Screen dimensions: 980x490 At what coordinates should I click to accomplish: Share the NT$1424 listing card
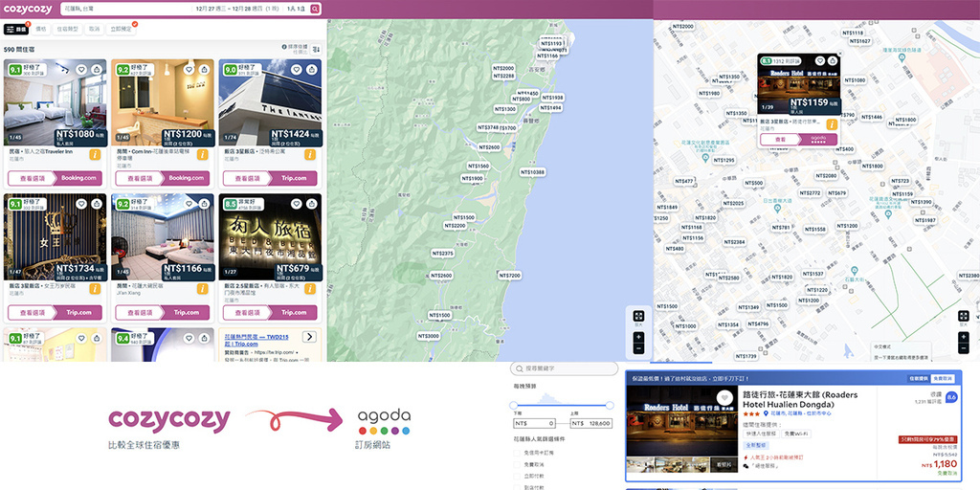tap(312, 69)
